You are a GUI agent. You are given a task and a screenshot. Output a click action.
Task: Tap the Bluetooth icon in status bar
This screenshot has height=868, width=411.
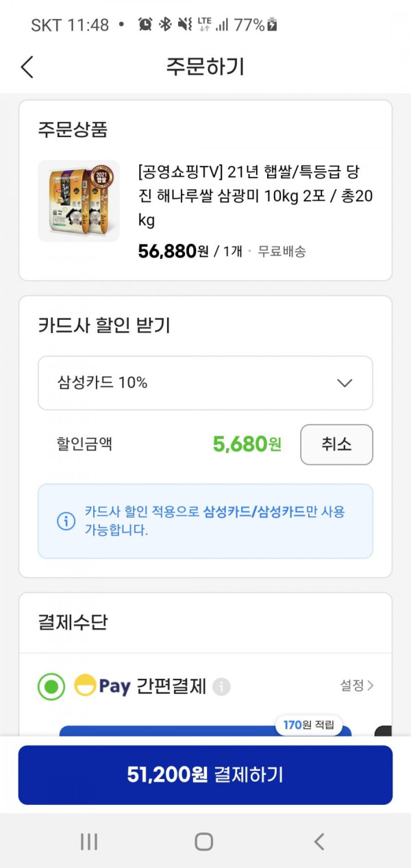point(164,25)
